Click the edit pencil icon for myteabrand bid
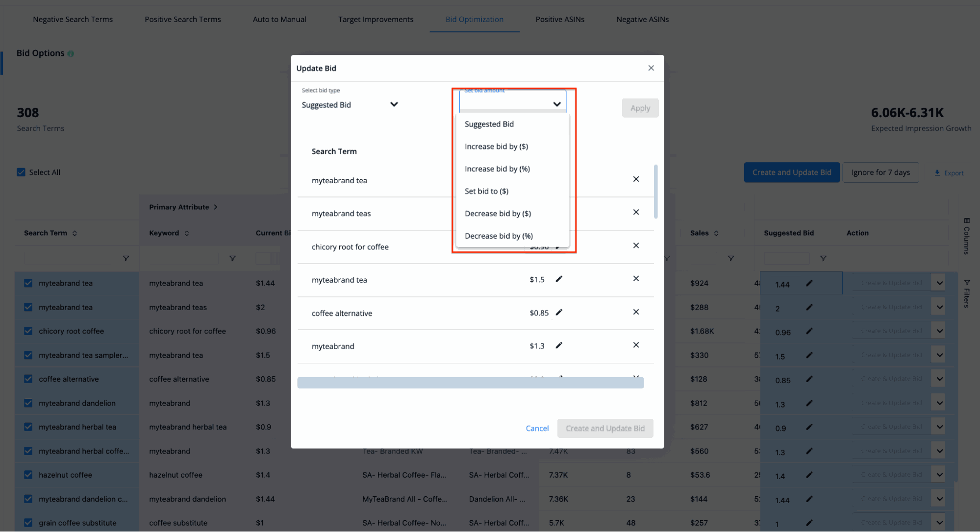The height and width of the screenshot is (532, 980). pos(560,346)
